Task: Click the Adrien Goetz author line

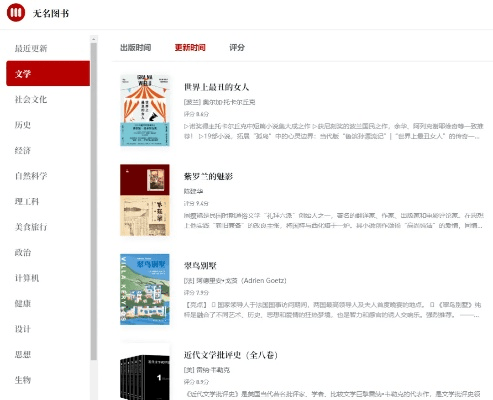Action: click(x=235, y=281)
